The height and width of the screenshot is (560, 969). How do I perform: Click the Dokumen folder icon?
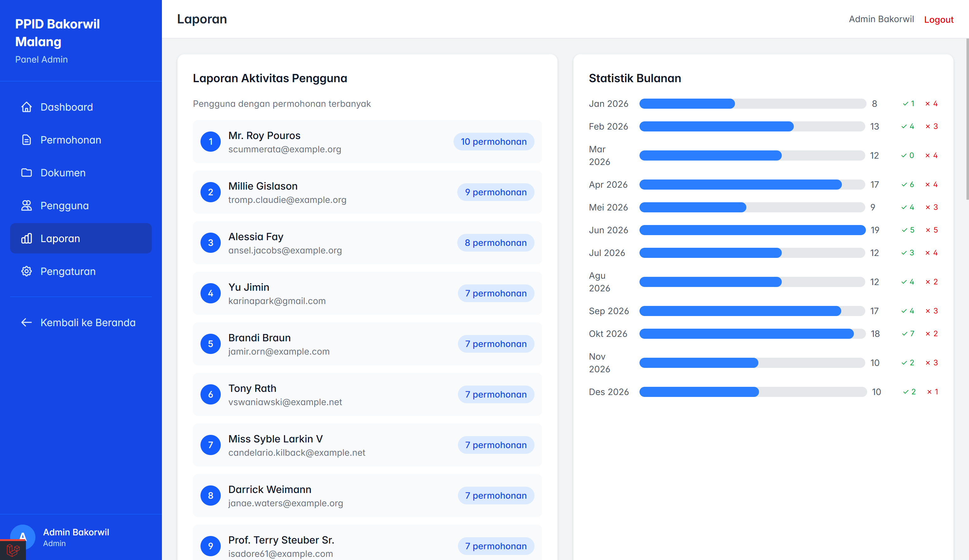coord(27,173)
